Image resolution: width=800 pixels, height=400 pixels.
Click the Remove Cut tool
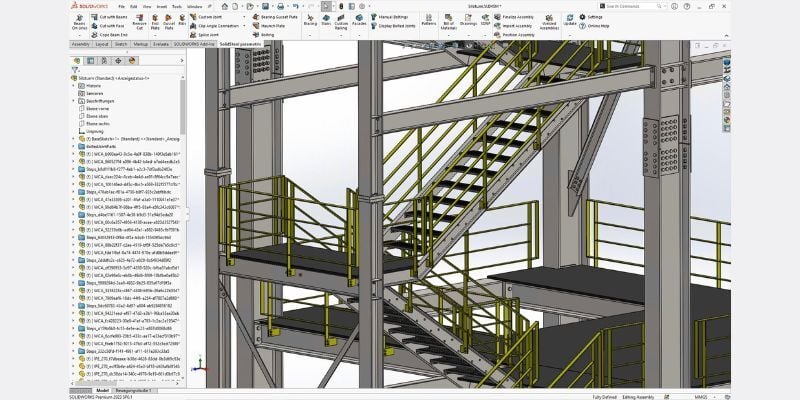(x=139, y=22)
